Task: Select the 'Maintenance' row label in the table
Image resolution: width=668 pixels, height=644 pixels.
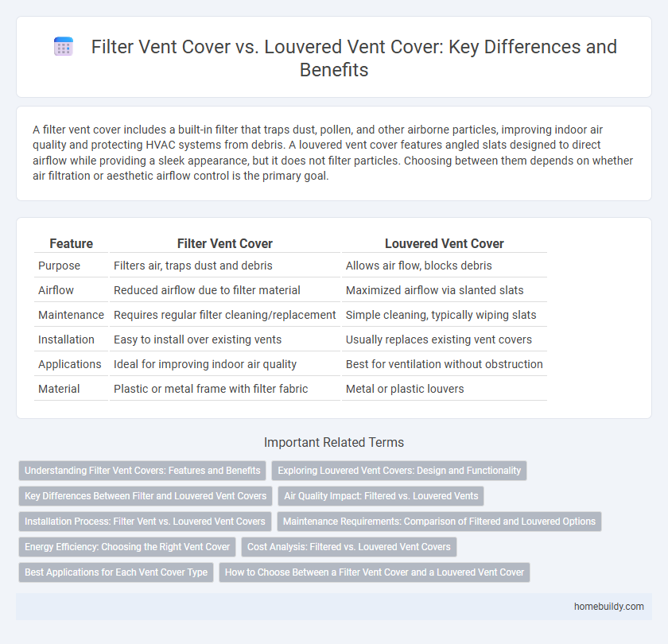Action: pos(71,315)
